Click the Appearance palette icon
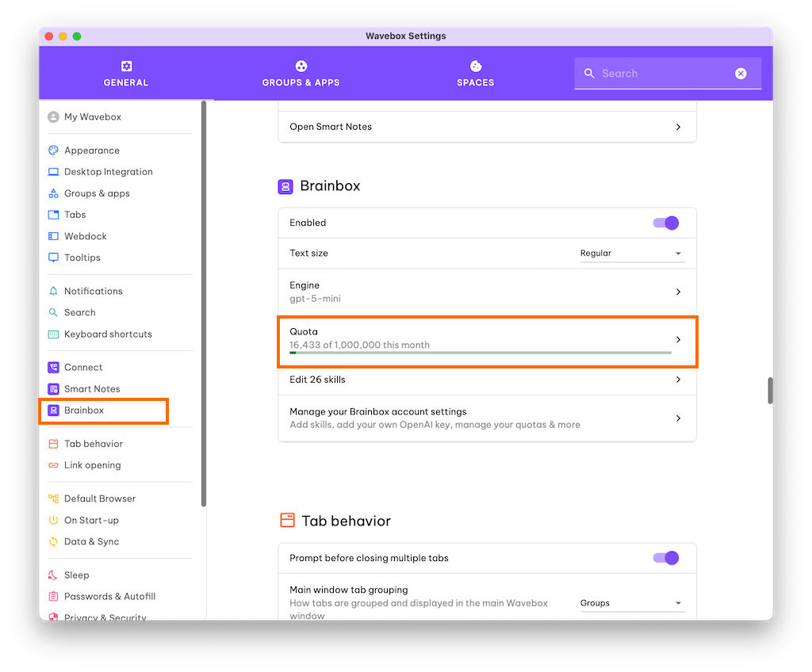The image size is (812, 672). click(x=53, y=150)
